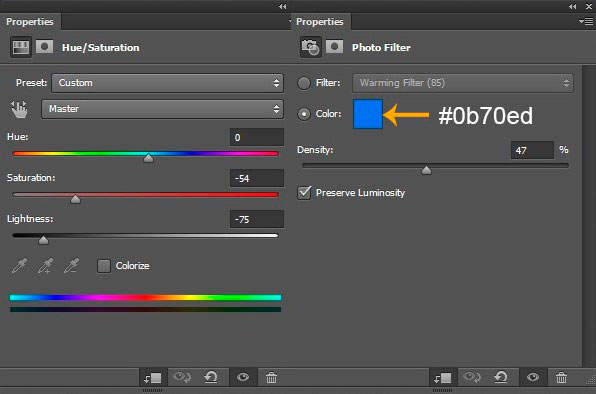This screenshot has width=596, height=394.
Task: Enable the Colorize checkbox
Action: pyautogui.click(x=104, y=266)
